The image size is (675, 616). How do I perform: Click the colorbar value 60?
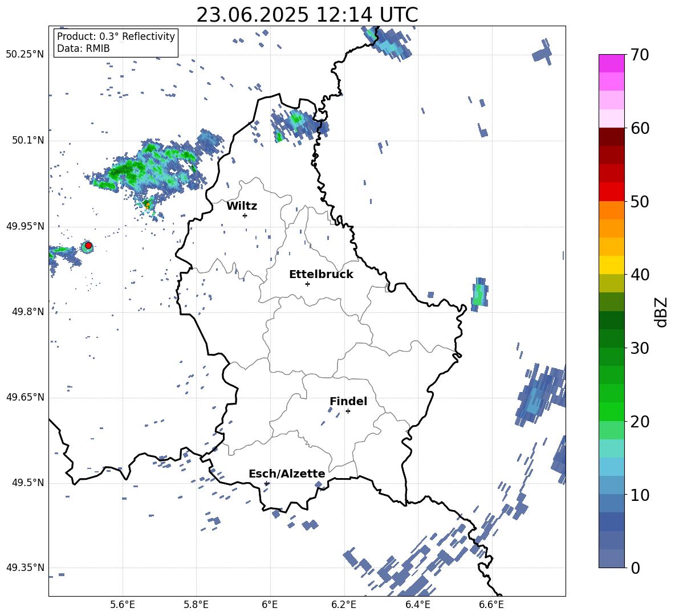[640, 128]
